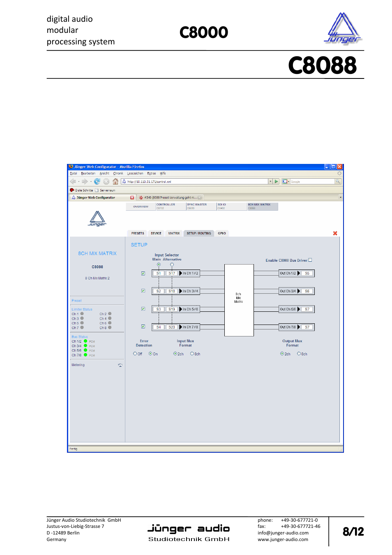Image resolution: width=392 pixels, height=555 pixels.
Task: Close the Jünger Web Configurator browser tab
Action: pyautogui.click(x=132, y=198)
